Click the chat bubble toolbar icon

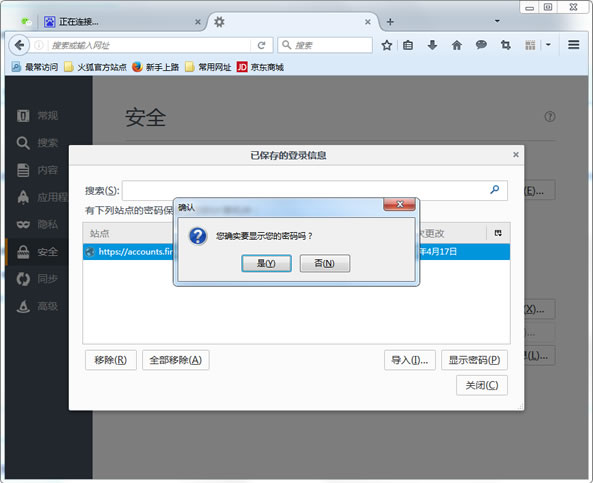[x=481, y=45]
